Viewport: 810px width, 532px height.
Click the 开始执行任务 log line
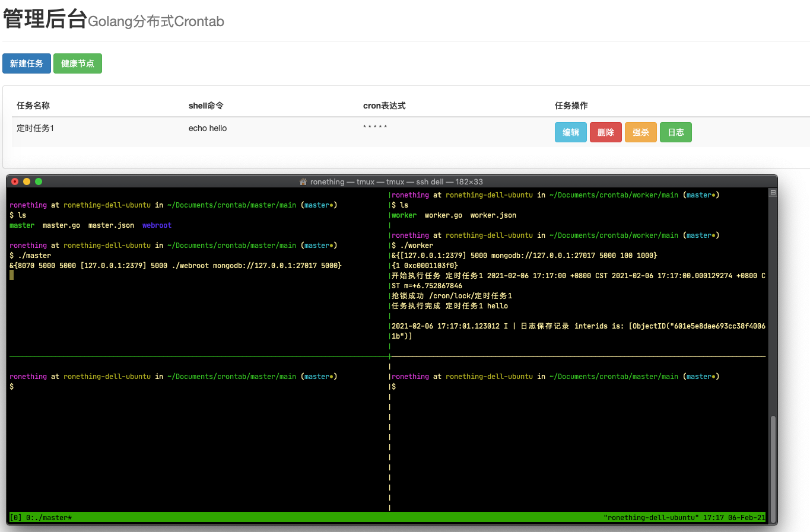[x=579, y=281]
